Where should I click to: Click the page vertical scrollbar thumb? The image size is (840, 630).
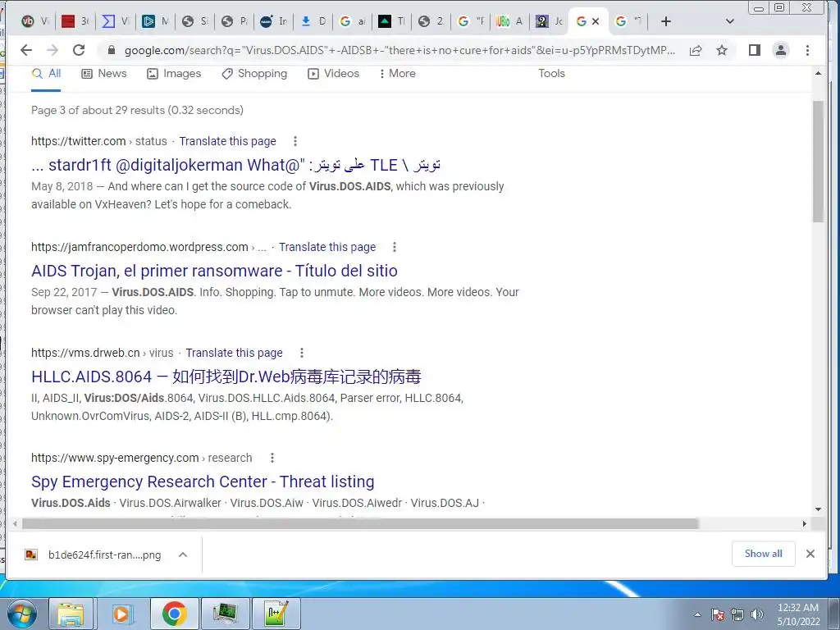coord(818,161)
